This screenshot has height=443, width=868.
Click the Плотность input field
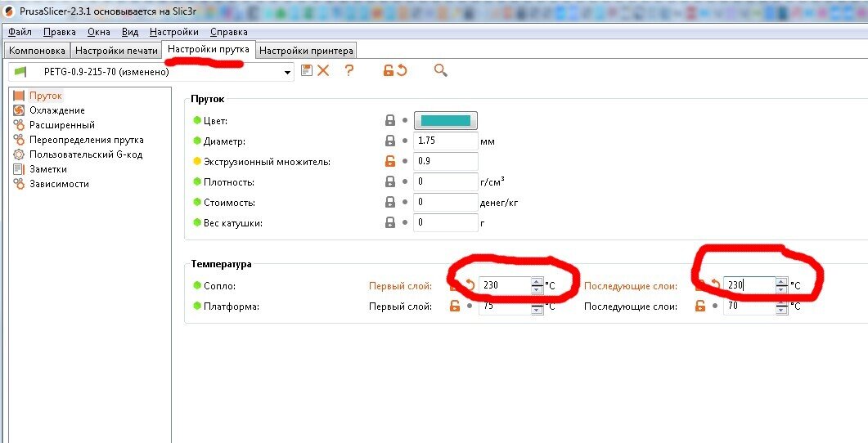446,182
